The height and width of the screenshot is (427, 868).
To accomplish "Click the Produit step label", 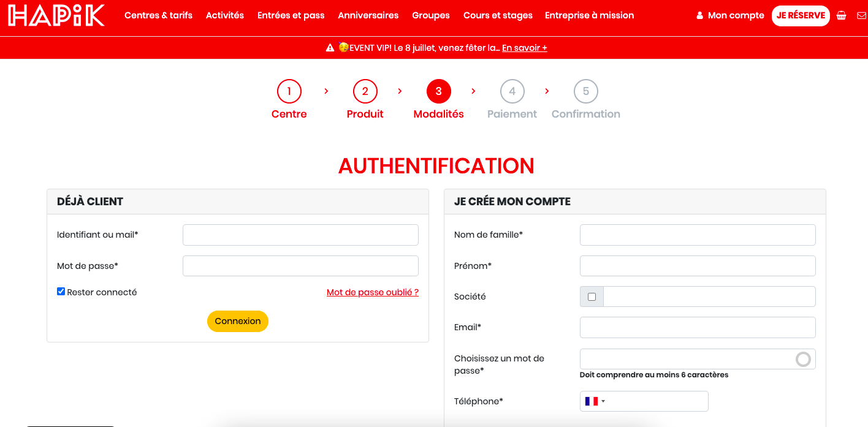I will tap(365, 114).
